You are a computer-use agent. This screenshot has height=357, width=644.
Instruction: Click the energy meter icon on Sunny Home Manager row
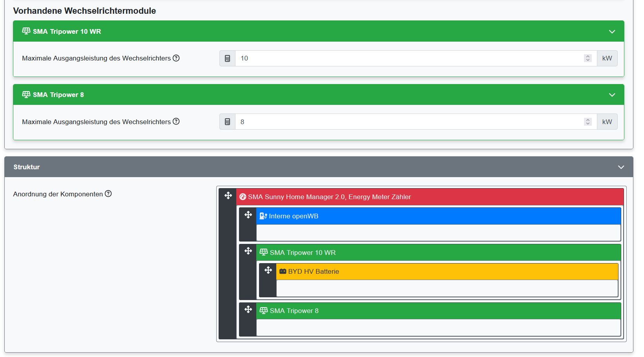[x=243, y=197]
